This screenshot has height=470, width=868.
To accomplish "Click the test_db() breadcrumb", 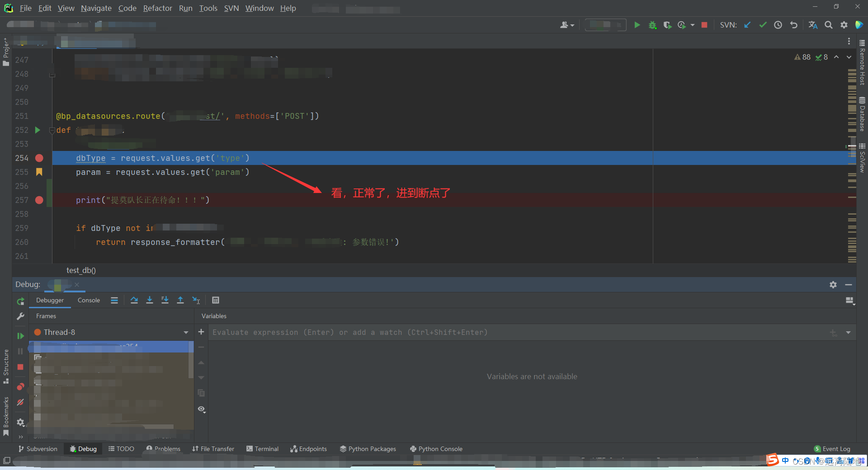I will (x=81, y=270).
